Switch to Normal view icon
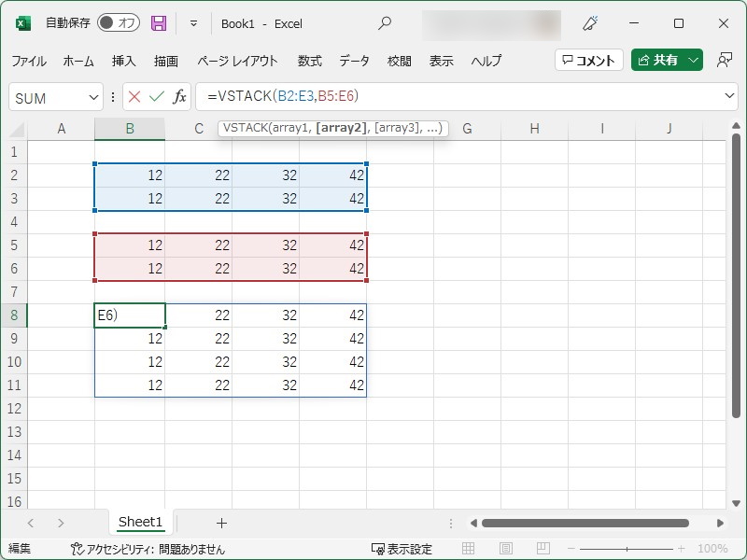Viewport: 747px width, 560px height. pos(468,549)
